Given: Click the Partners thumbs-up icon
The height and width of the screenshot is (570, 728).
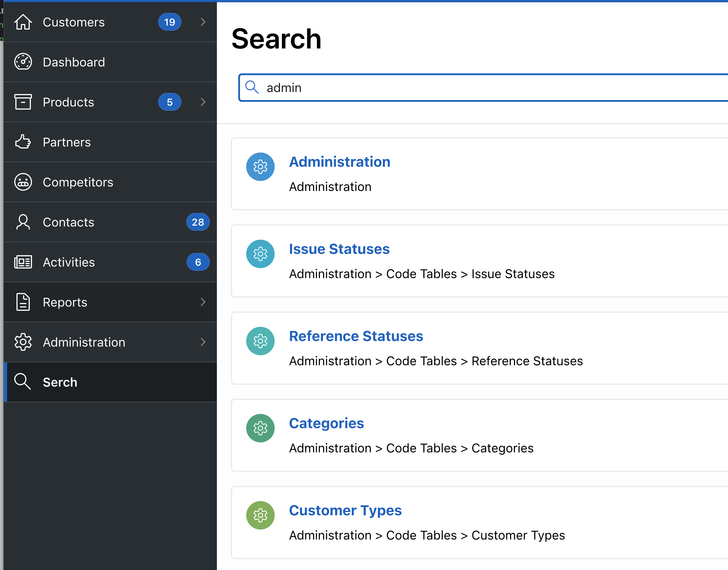Looking at the screenshot, I should (23, 142).
